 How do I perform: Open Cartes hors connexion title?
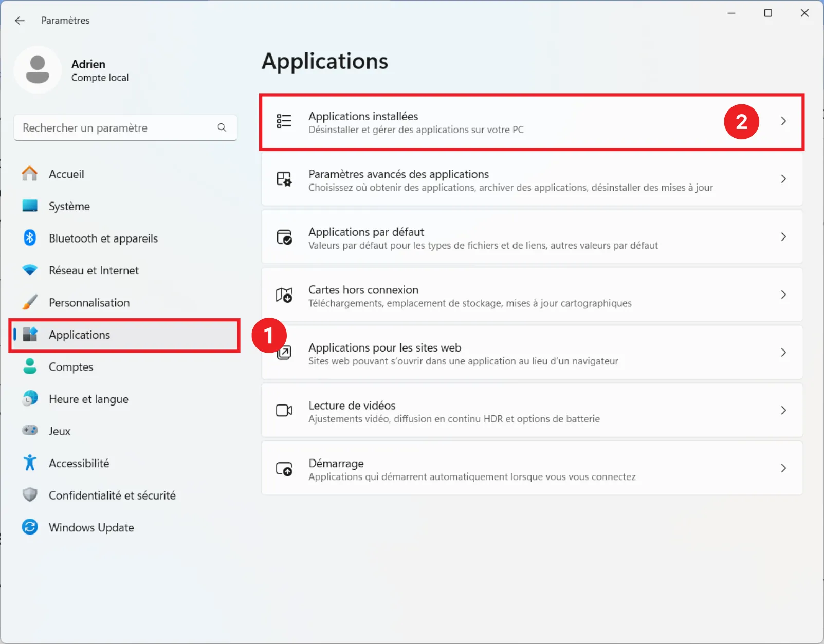tap(363, 290)
